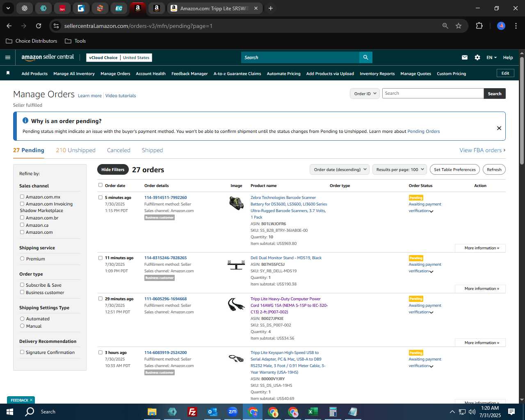The image size is (525, 420).
Task: Expand More information for Zebra battery order
Action: click(x=480, y=248)
